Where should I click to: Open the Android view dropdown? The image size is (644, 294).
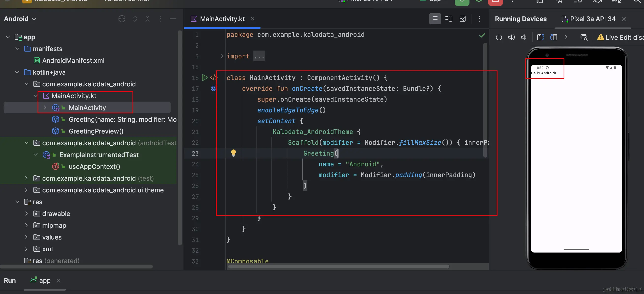[20, 19]
